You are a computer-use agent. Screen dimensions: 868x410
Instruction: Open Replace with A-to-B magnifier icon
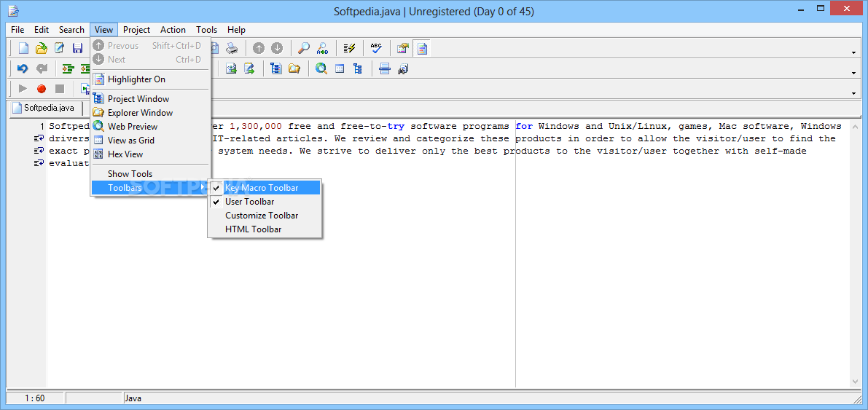(321, 48)
